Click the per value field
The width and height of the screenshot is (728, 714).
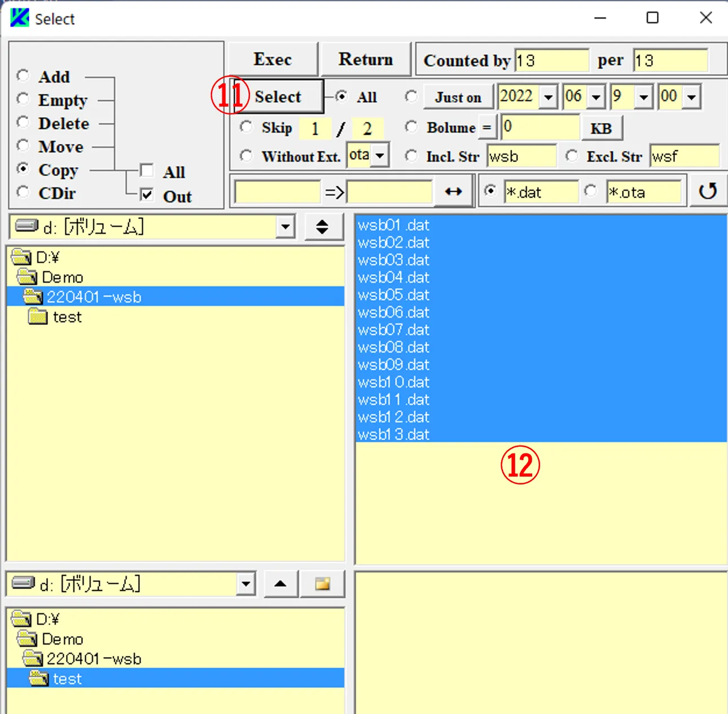pos(670,60)
